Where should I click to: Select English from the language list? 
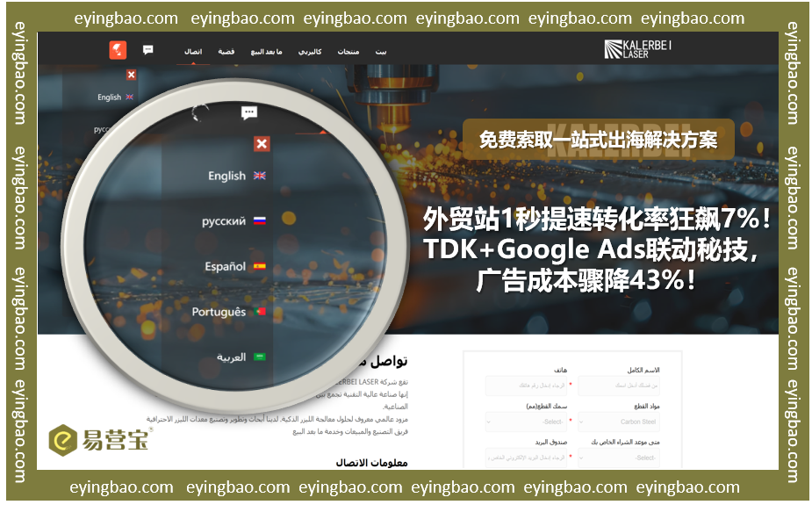click(x=228, y=176)
